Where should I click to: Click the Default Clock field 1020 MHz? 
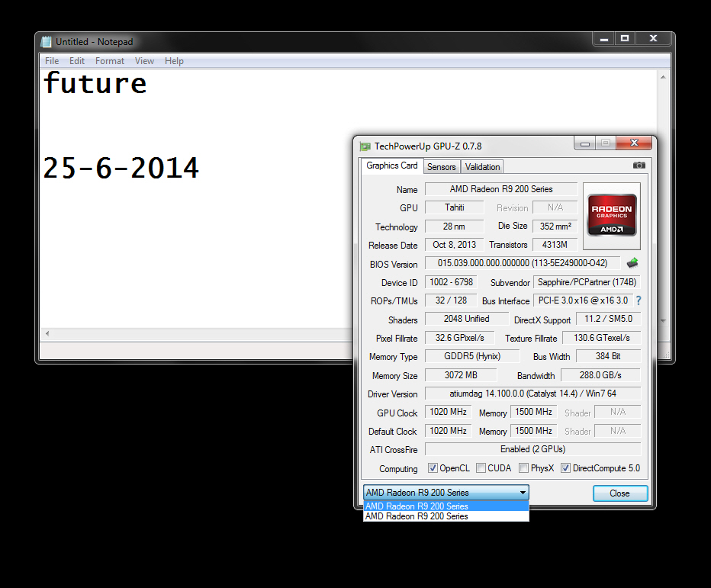[448, 431]
